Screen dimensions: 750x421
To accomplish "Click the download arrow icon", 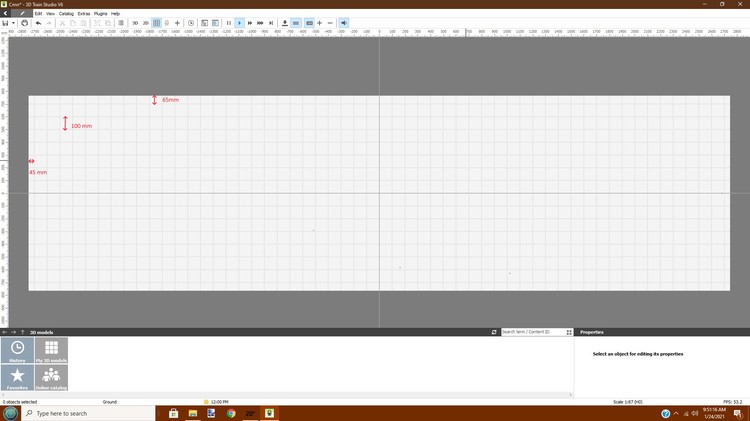I will (285, 23).
